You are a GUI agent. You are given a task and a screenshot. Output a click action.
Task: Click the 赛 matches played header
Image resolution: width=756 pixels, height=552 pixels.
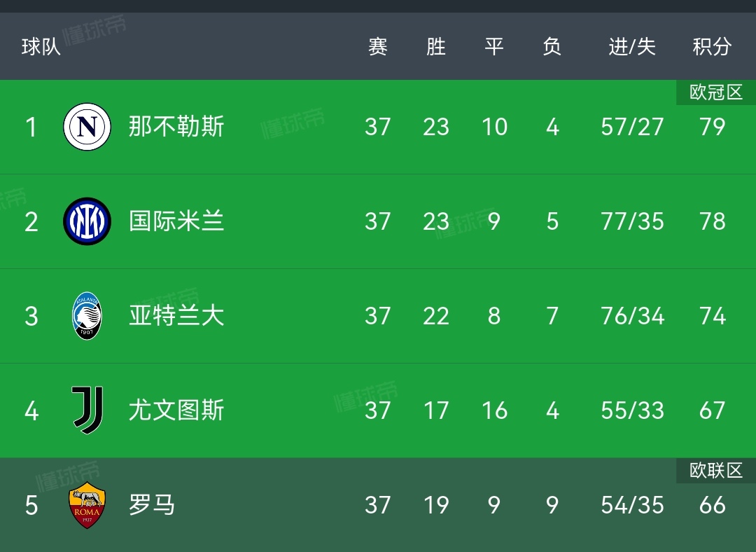[x=377, y=46]
